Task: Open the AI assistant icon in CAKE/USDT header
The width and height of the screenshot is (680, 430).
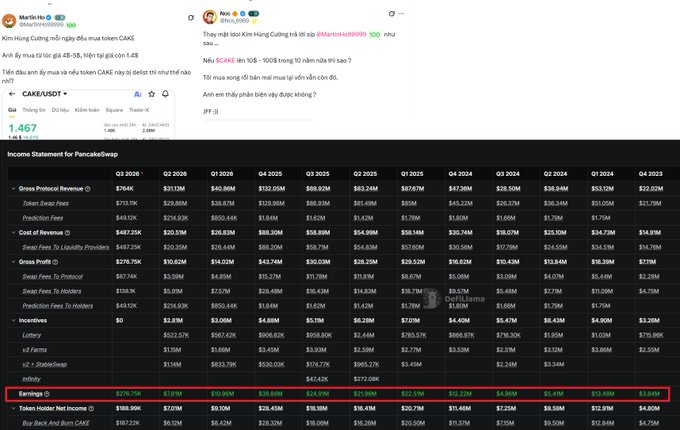Action: [x=137, y=94]
